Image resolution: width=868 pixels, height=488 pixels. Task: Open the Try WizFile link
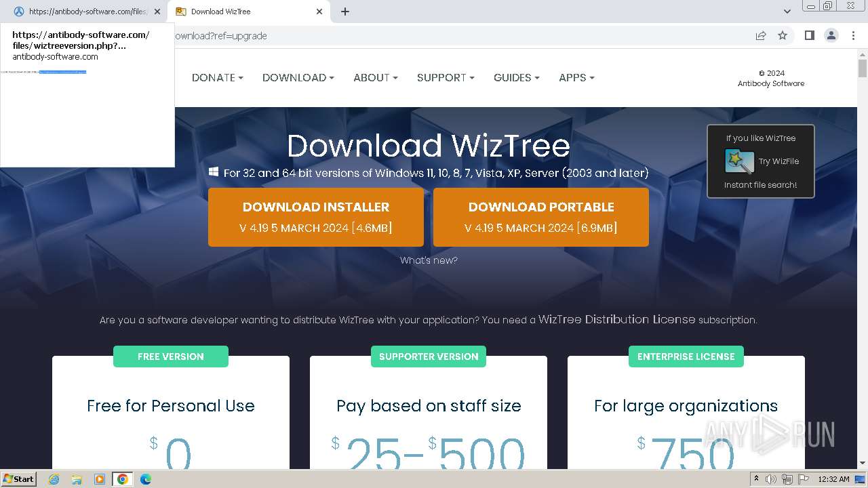778,161
